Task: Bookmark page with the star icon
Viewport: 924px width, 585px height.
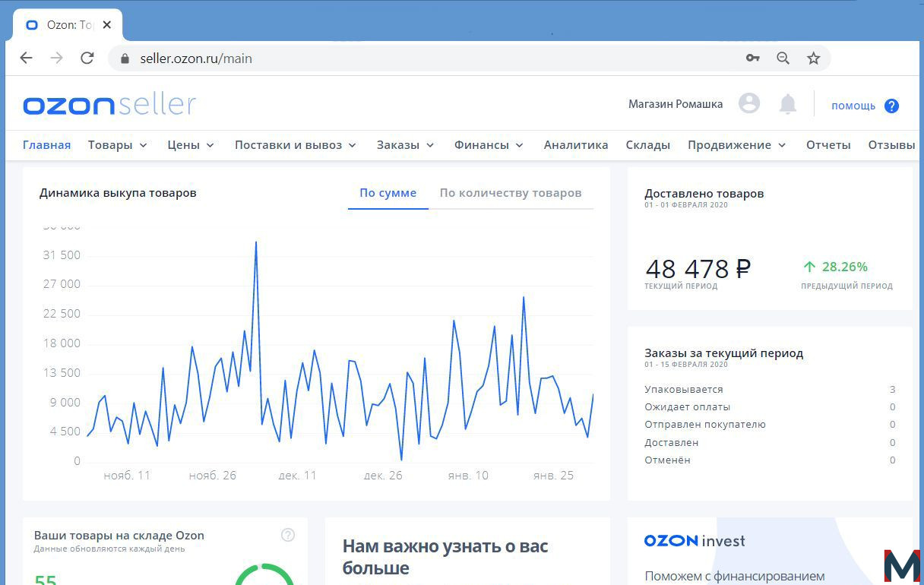Action: pos(814,58)
